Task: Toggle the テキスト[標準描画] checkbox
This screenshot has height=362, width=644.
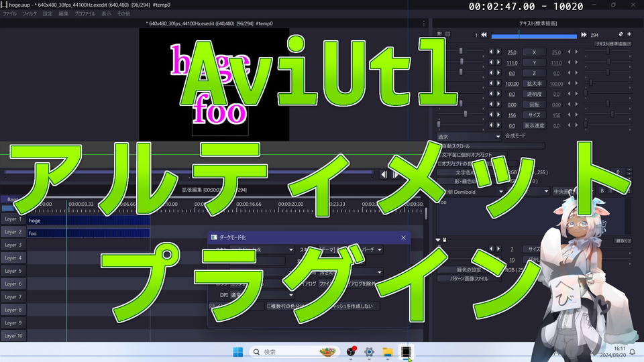Action: pyautogui.click(x=612, y=44)
